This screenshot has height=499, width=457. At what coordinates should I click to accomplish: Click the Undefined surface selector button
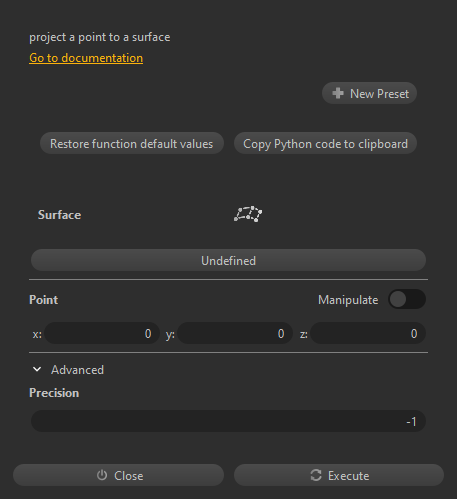click(x=228, y=260)
